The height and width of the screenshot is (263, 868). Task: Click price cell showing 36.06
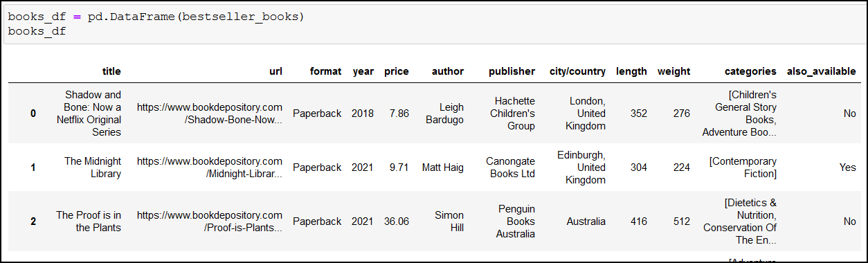[x=396, y=221]
